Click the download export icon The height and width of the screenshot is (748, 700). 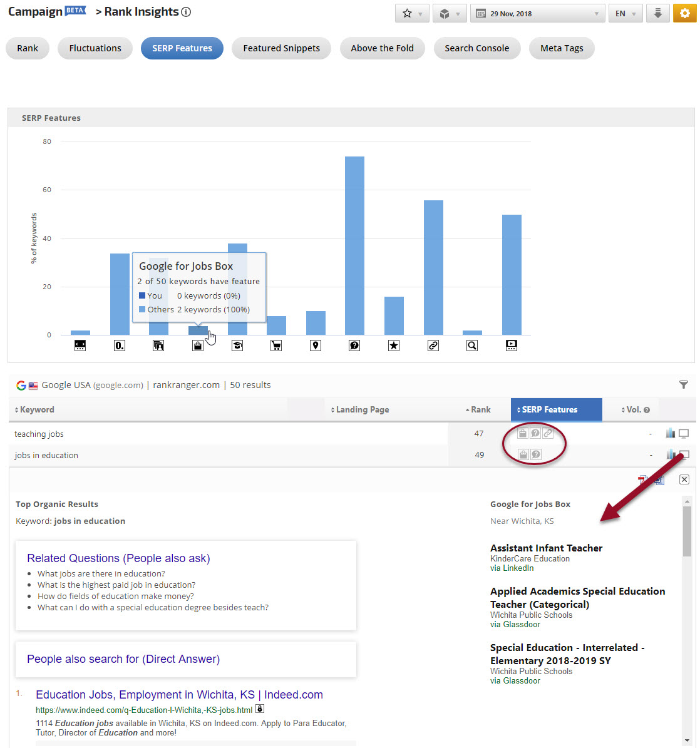pyautogui.click(x=657, y=13)
